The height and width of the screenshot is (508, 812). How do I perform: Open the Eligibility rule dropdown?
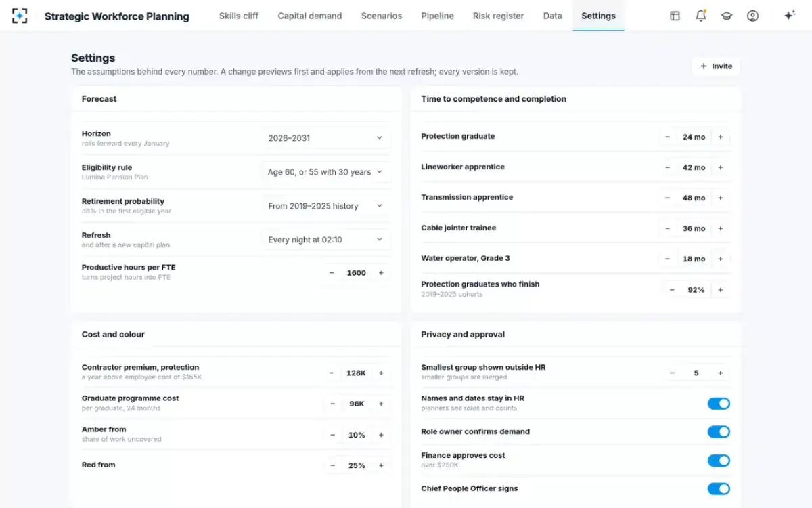pos(325,172)
